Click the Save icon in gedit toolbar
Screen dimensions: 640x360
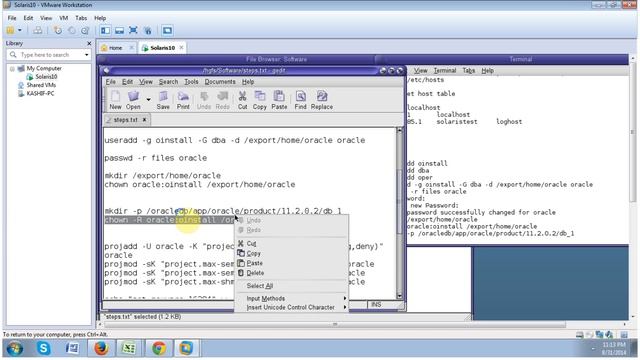pyautogui.click(x=163, y=100)
